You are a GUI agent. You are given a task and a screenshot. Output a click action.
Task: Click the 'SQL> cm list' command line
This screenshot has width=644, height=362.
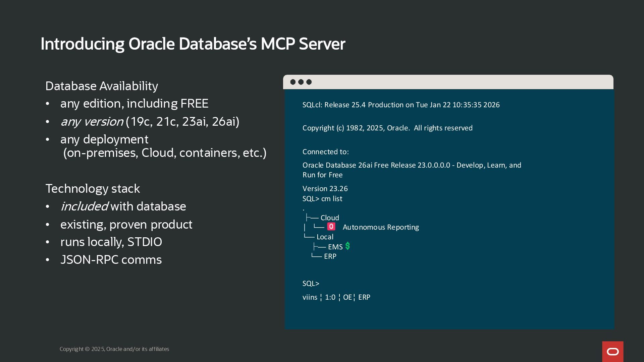pos(322,199)
